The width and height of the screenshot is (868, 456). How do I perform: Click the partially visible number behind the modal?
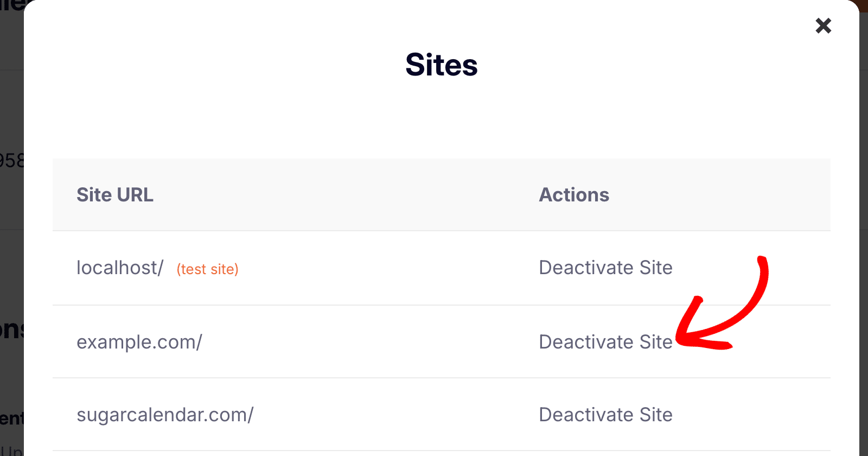[12, 160]
